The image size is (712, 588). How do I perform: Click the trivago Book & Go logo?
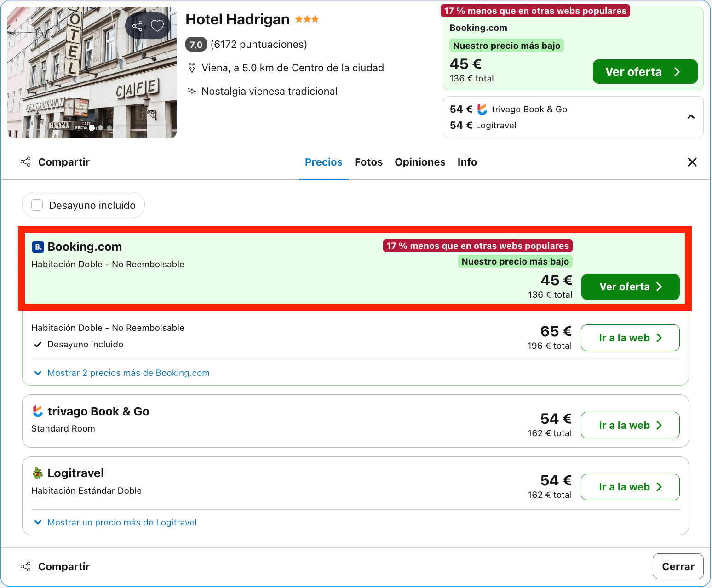[38, 411]
